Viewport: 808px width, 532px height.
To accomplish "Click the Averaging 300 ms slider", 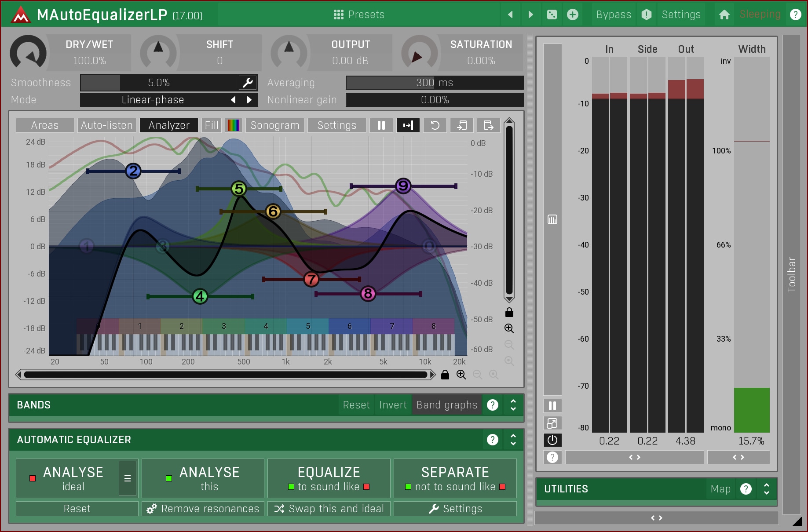I will coord(435,83).
